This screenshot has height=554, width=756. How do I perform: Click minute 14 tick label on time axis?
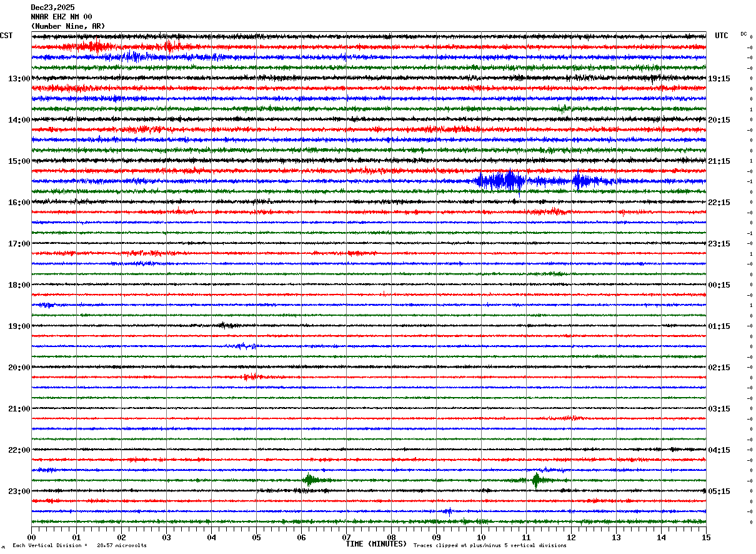(x=661, y=538)
